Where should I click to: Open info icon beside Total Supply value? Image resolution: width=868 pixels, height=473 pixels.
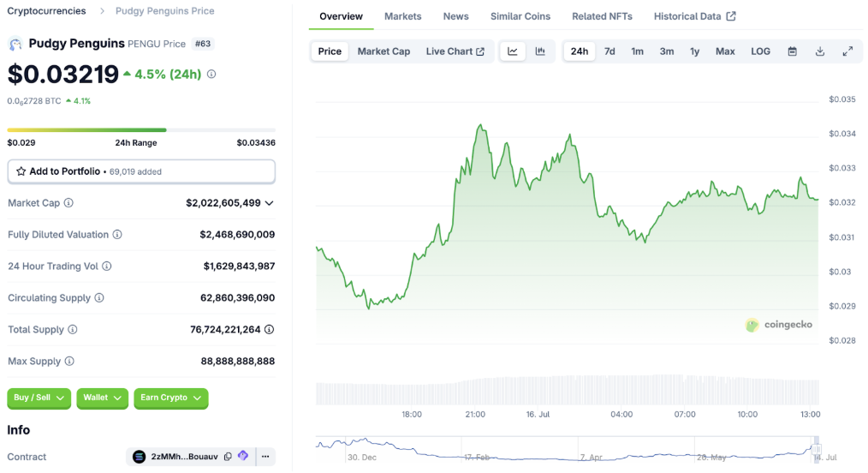click(269, 329)
